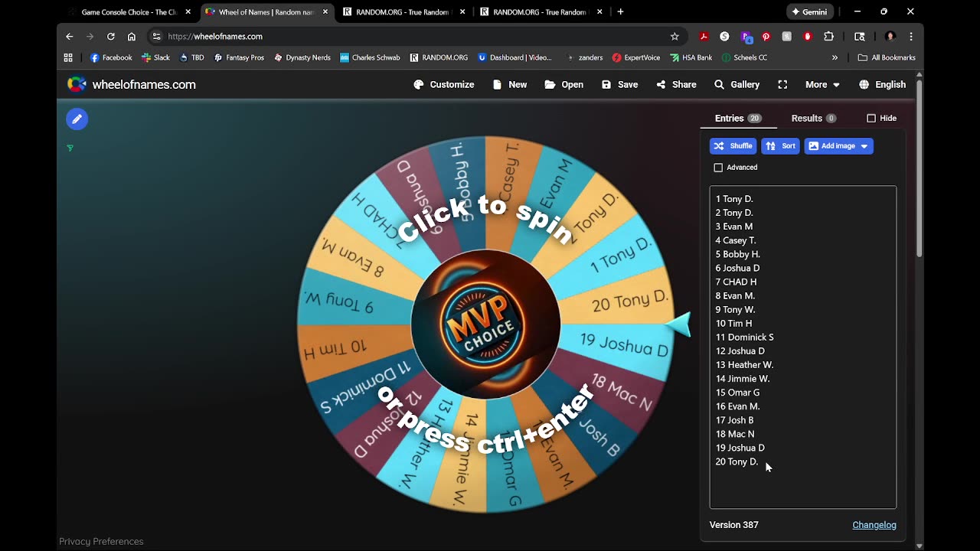980x551 pixels.
Task: Open a saved wheel with Open
Action: tap(564, 84)
